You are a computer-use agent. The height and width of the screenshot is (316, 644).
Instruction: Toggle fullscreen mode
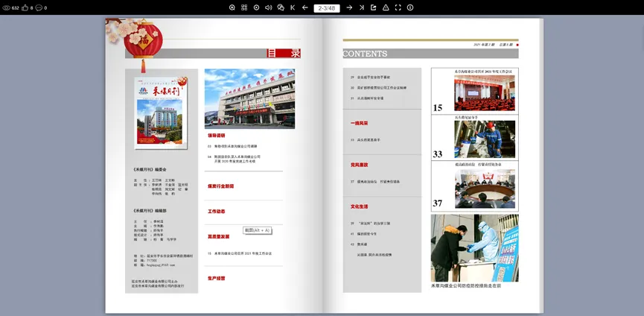point(398,7)
